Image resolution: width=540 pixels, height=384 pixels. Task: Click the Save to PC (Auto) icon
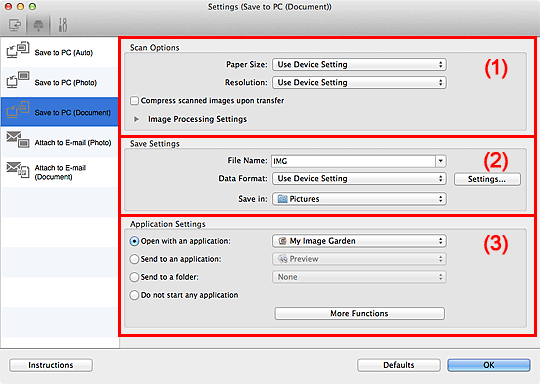18,50
